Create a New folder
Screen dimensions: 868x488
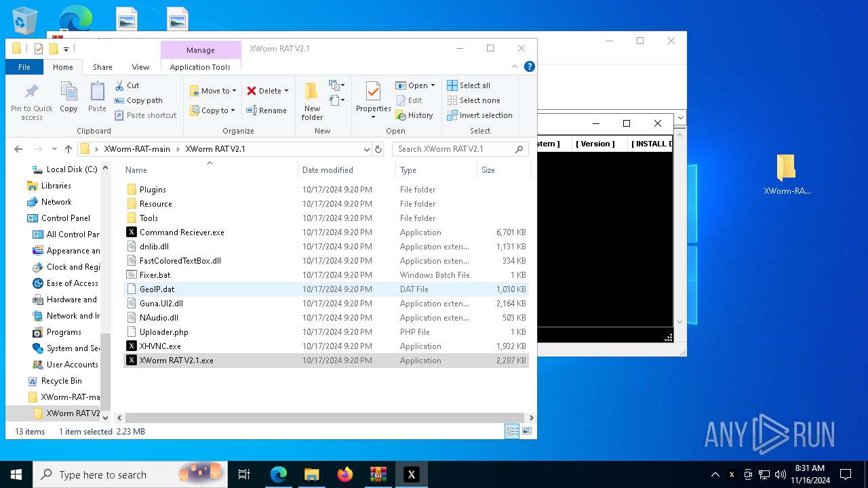(312, 101)
